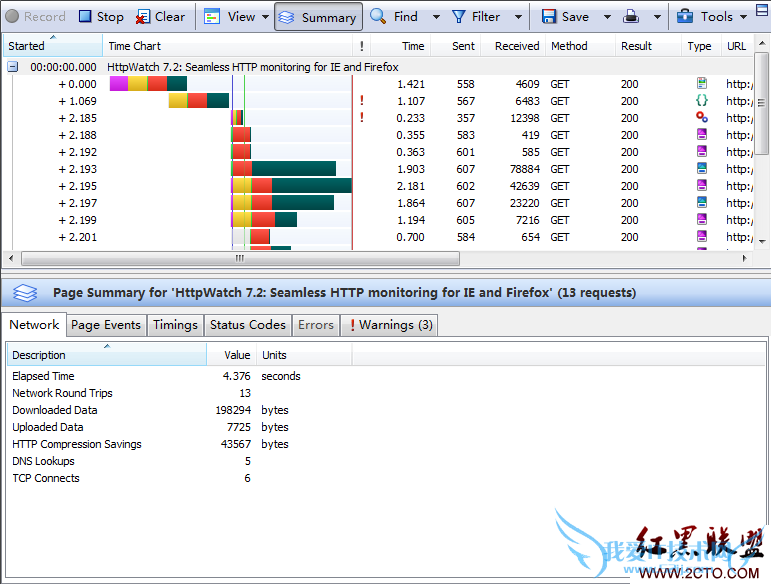Click the warning mark on +1.069 row
Viewport: 771px width, 584px height.
361,101
